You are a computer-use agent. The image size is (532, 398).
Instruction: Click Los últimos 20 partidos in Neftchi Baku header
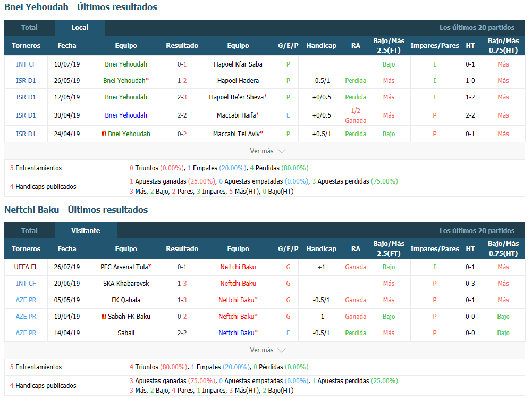pyautogui.click(x=477, y=230)
